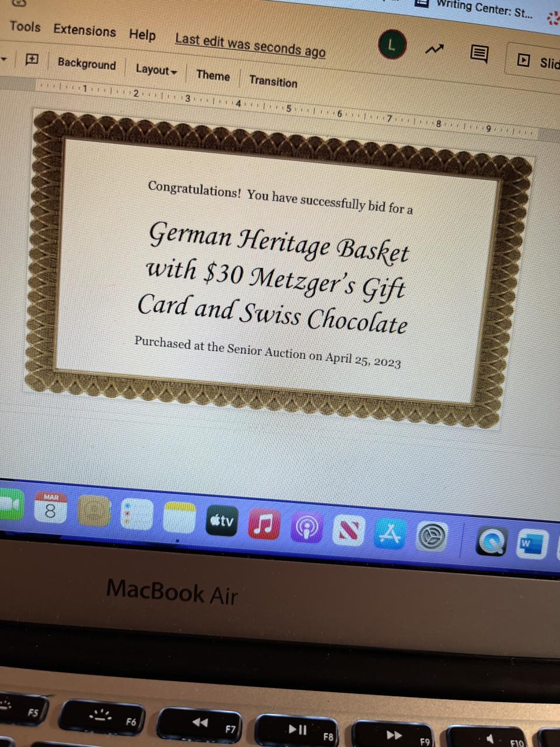560x747 pixels.
Task: Open Reminders from the Dock
Action: point(136,515)
